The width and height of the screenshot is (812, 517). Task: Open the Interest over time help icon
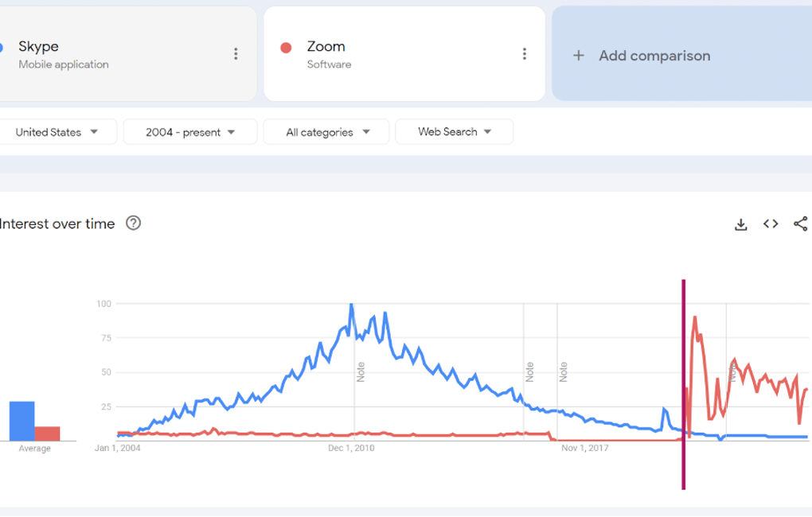coord(134,224)
